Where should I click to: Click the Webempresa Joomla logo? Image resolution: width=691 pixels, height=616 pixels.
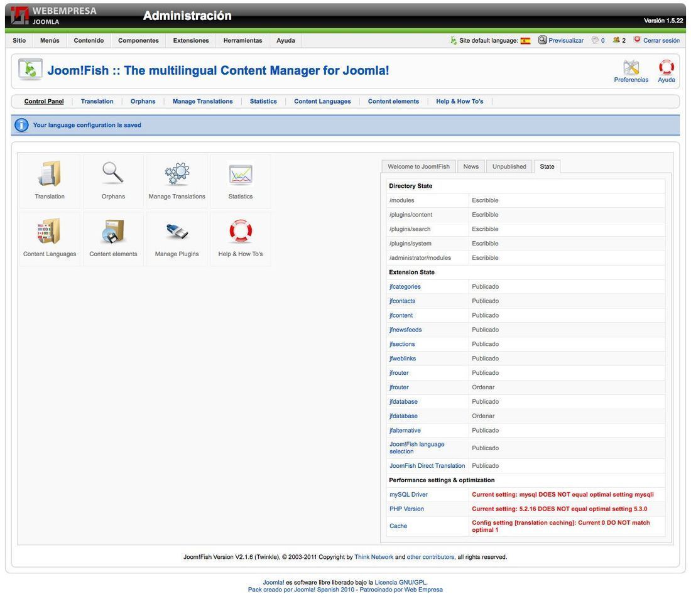[54, 15]
